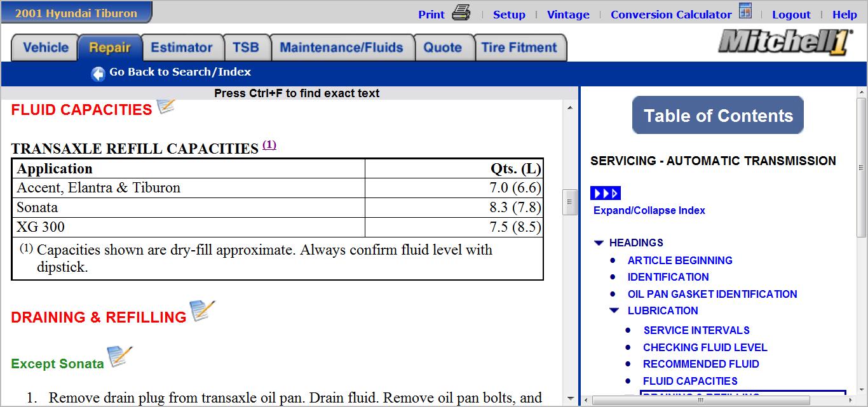868x407 pixels.
Task: Click the Conversion Calculator text link
Action: coord(671,15)
